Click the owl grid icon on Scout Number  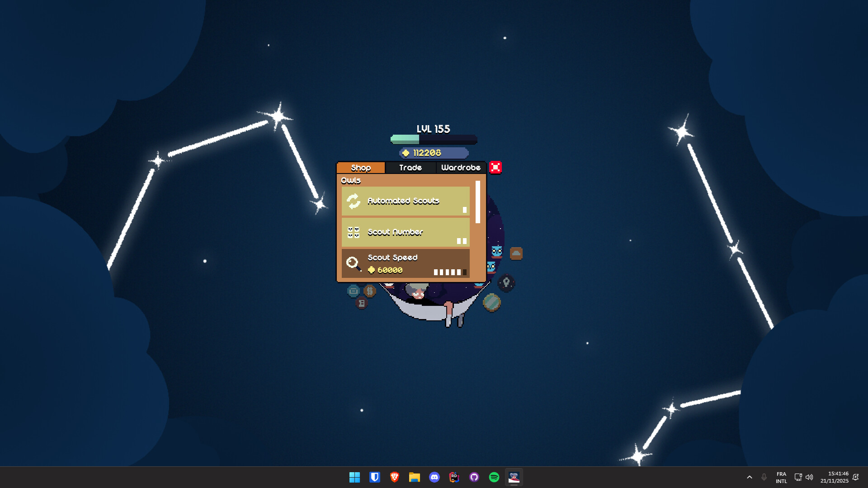click(354, 232)
